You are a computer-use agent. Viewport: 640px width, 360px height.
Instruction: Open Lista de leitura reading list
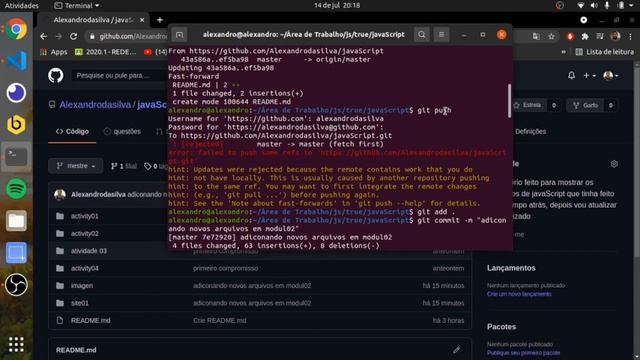pos(605,52)
